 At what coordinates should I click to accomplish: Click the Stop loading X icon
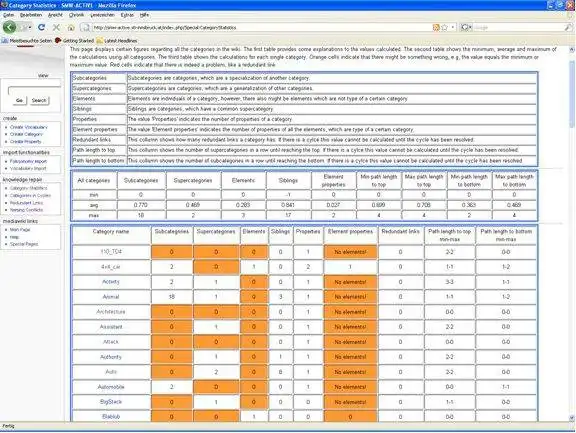(56, 27)
